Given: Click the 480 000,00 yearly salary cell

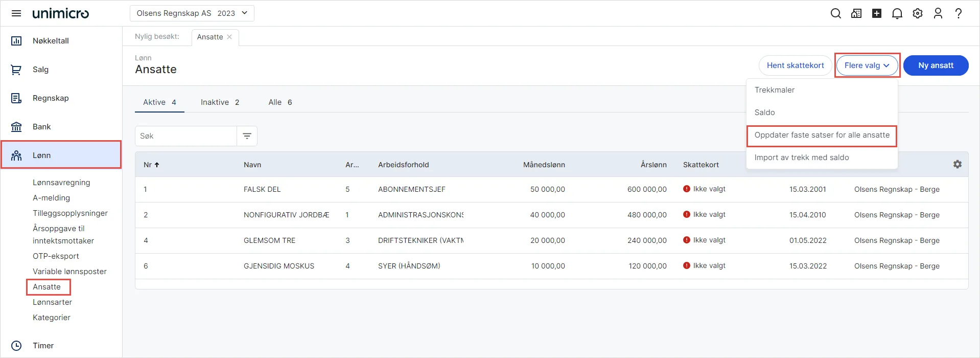Looking at the screenshot, I should tap(647, 215).
